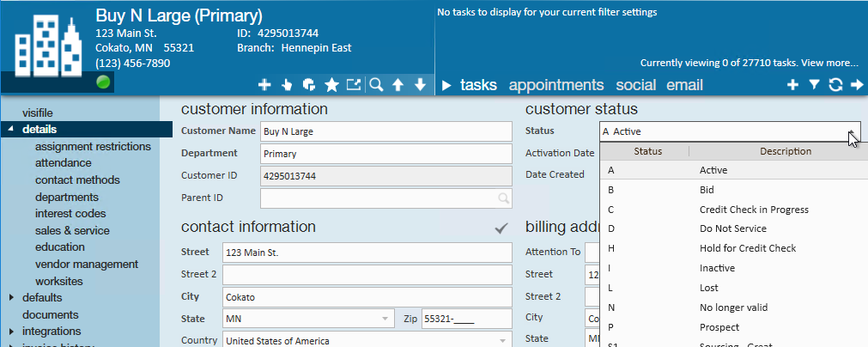
Task: Choose No longer valid status
Action: [x=734, y=307]
